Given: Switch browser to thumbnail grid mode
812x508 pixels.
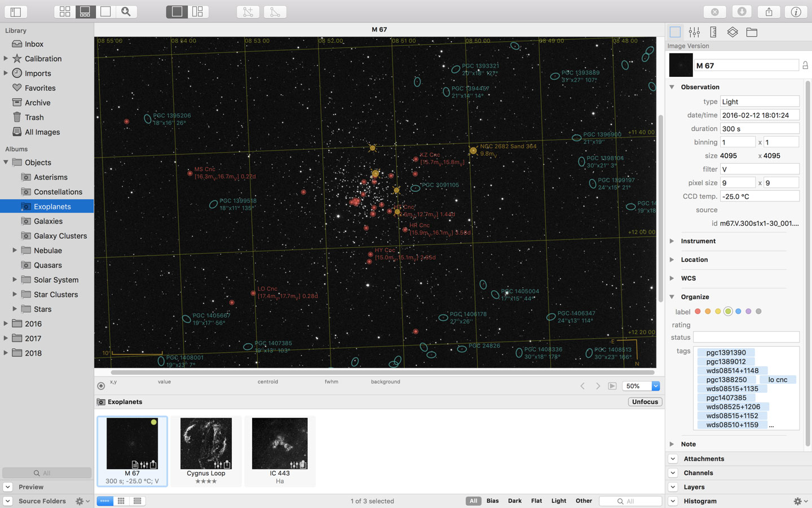Looking at the screenshot, I should pyautogui.click(x=121, y=501).
